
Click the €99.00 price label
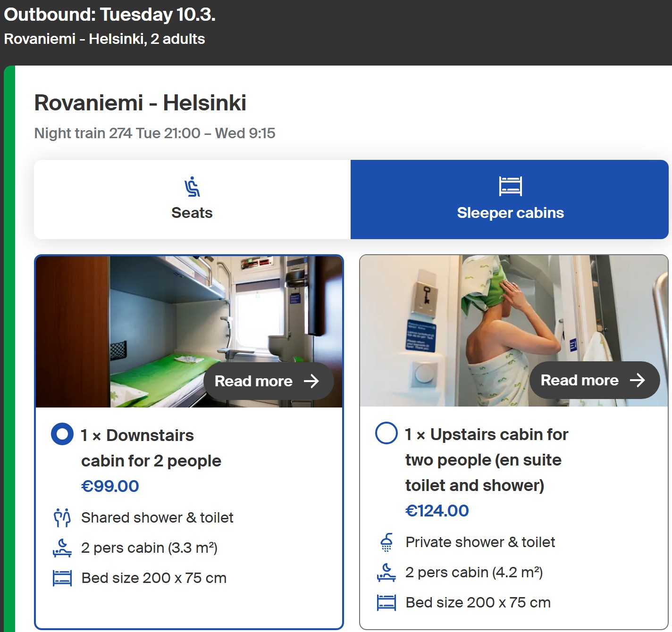tap(110, 486)
